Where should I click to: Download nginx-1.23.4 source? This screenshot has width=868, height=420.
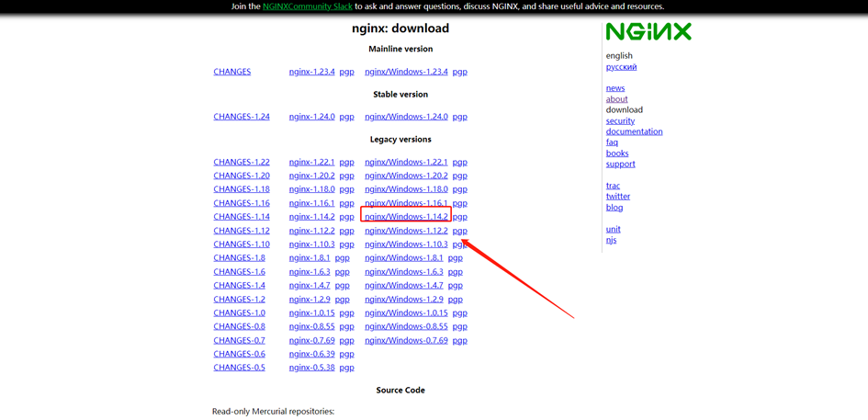point(311,72)
